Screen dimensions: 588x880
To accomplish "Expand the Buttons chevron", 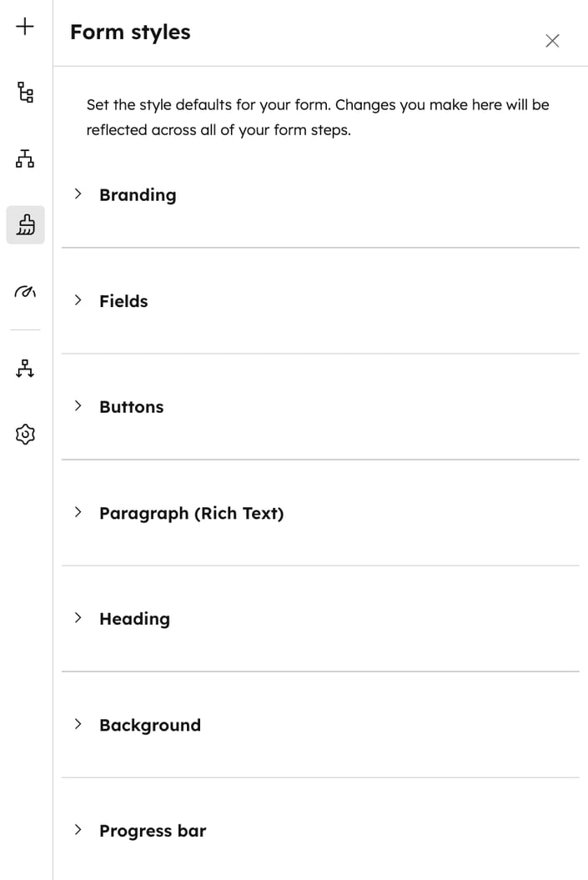I will click(78, 406).
